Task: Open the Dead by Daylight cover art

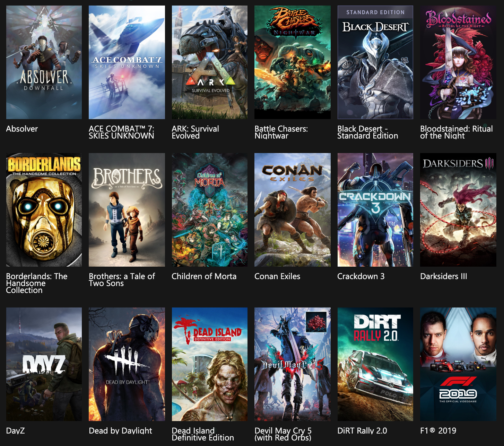Action: pos(127,364)
